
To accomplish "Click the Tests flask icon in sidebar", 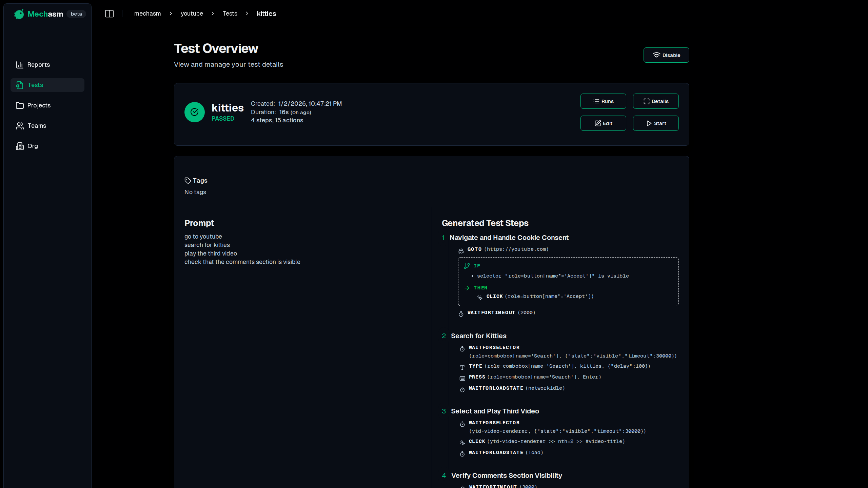I will click(20, 85).
